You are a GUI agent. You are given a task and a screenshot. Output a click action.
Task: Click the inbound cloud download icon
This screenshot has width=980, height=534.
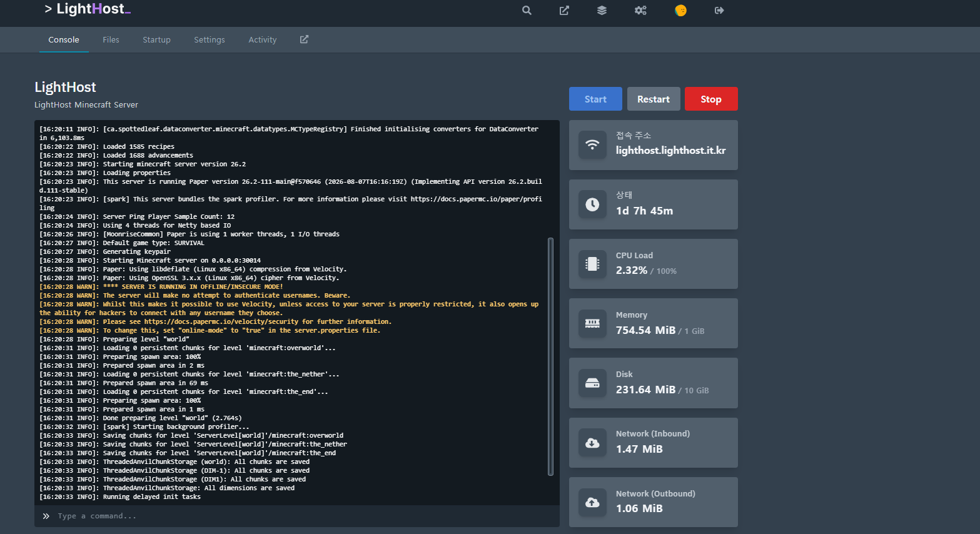click(592, 443)
